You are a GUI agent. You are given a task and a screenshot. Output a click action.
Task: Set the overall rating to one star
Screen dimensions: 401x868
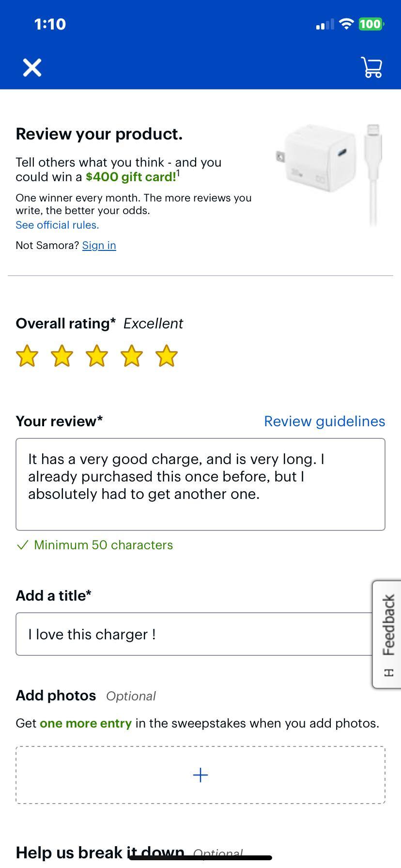pos(27,356)
